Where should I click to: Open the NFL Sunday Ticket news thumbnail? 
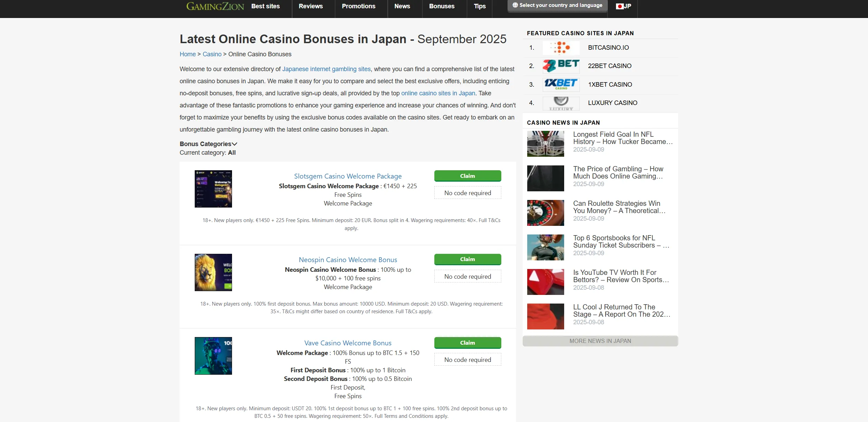click(546, 247)
